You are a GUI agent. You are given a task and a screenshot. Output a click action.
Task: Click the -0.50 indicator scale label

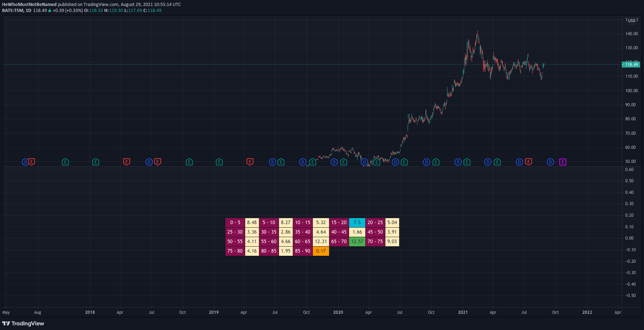pos(631,296)
